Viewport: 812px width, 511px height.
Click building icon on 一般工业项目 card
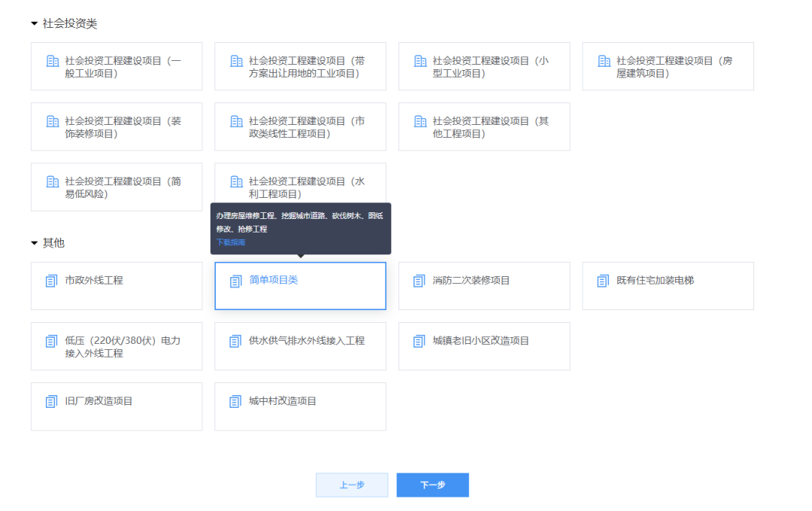(x=53, y=61)
